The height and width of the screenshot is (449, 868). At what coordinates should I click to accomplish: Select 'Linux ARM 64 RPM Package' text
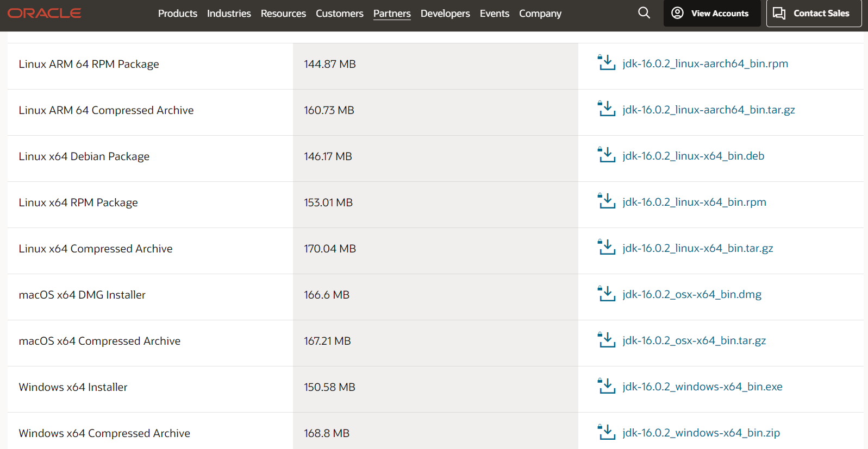click(x=89, y=64)
